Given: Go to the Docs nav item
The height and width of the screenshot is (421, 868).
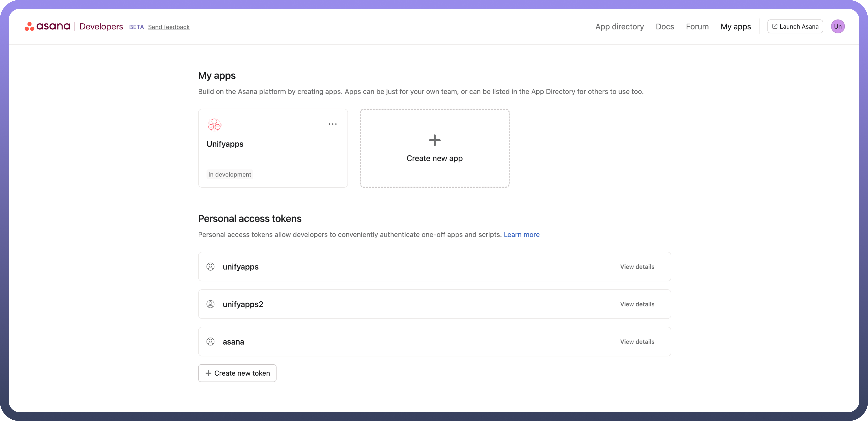Looking at the screenshot, I should 665,27.
